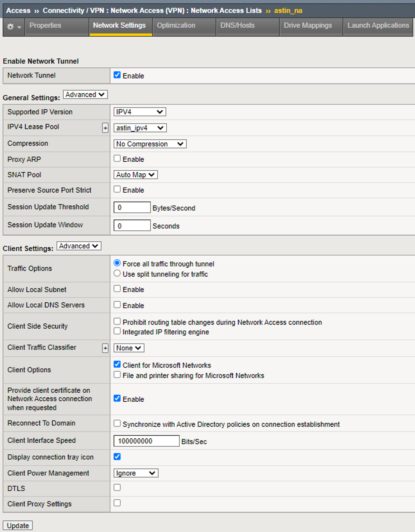Viewport: 415px width, 532px height.
Task: Open the Compression dropdown
Action: click(150, 144)
